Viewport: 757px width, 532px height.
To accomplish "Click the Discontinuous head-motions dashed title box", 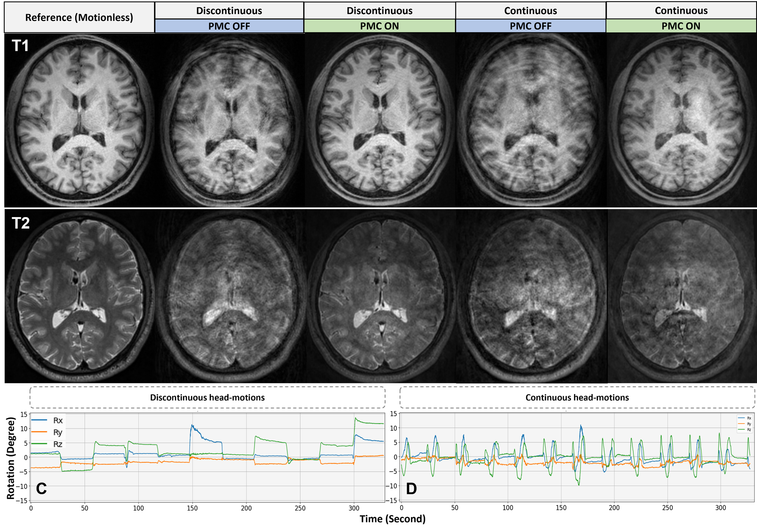I will (x=207, y=397).
